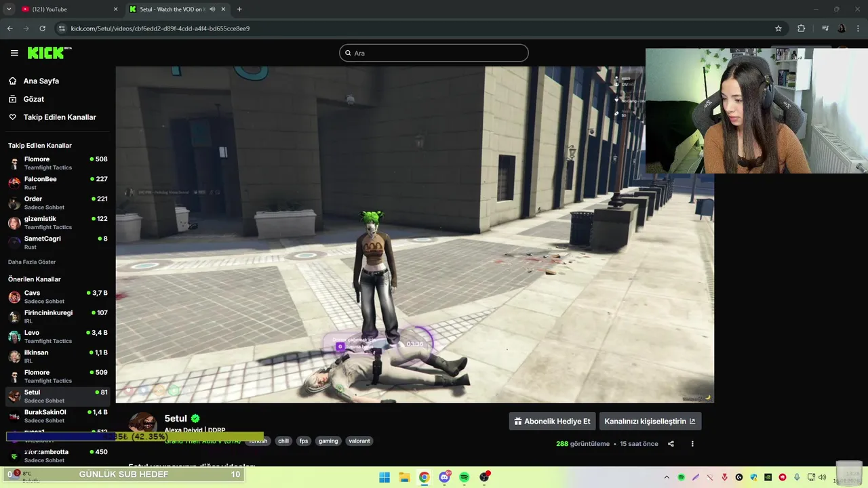Open Chrome three-dot menu

tap(857, 28)
